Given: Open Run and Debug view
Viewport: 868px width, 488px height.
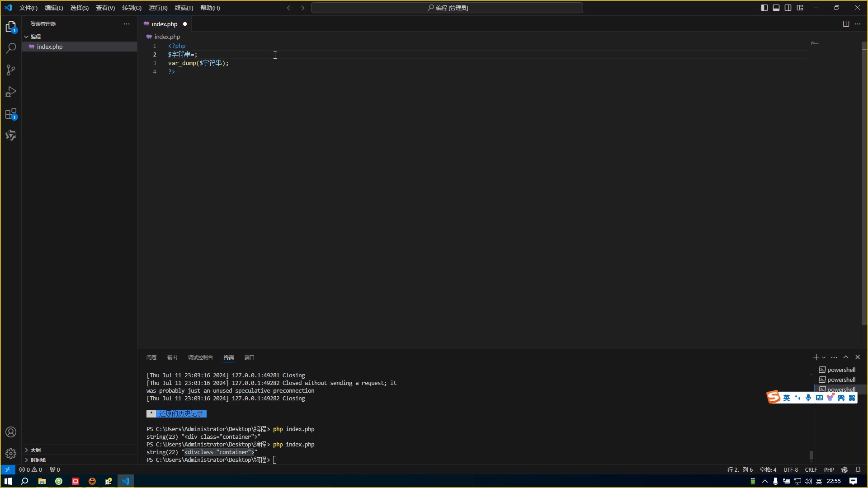Looking at the screenshot, I should [11, 92].
